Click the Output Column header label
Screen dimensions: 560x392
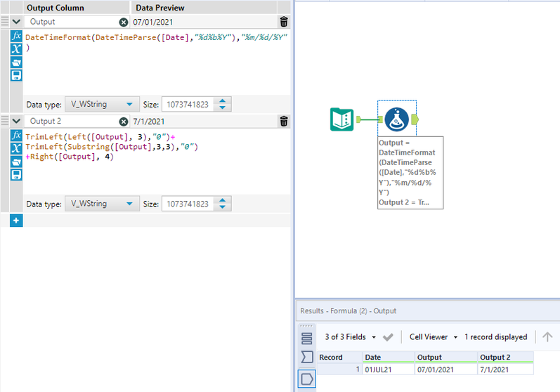pyautogui.click(x=56, y=8)
